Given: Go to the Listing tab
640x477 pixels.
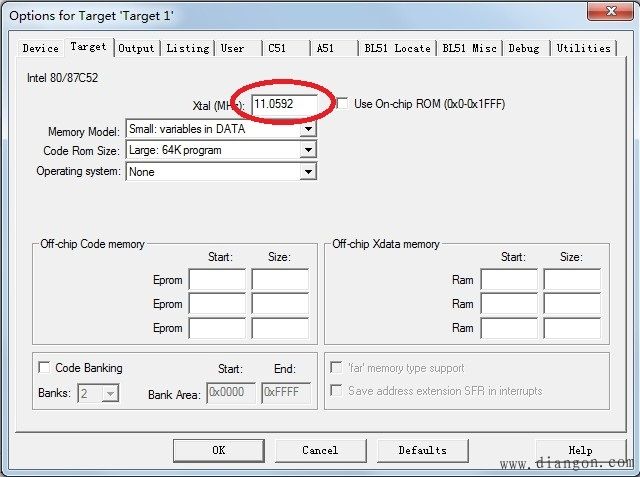Looking at the screenshot, I should (x=187, y=48).
